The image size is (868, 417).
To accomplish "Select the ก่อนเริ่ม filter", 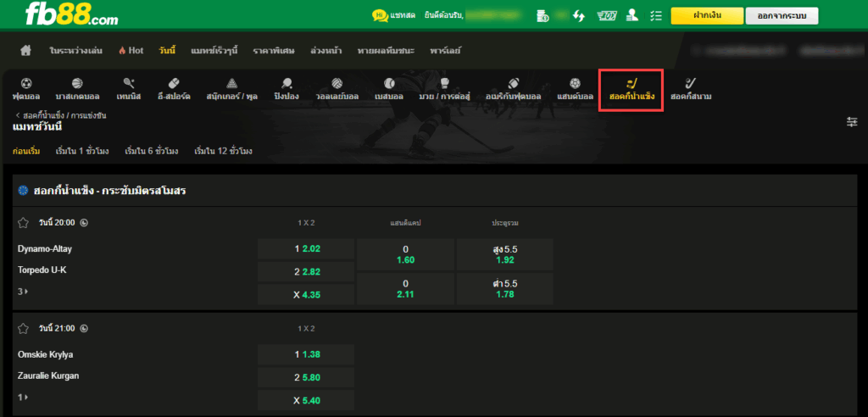I will tap(26, 151).
